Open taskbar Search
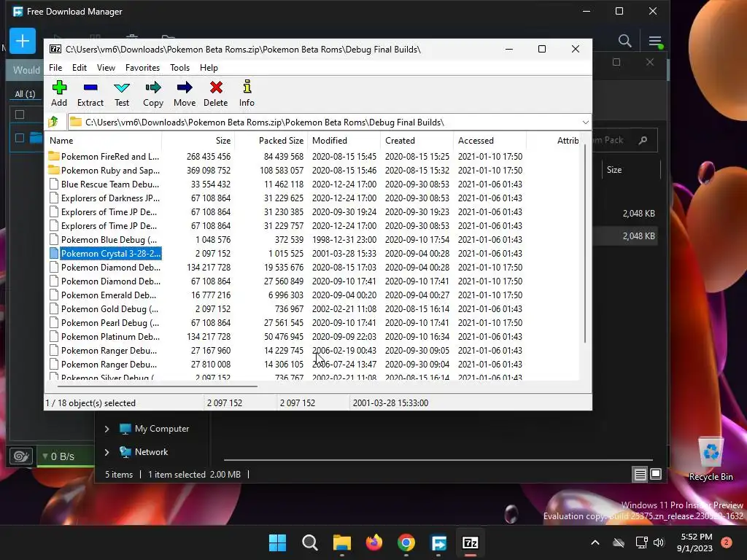This screenshot has height=560, width=747. pos(309,542)
